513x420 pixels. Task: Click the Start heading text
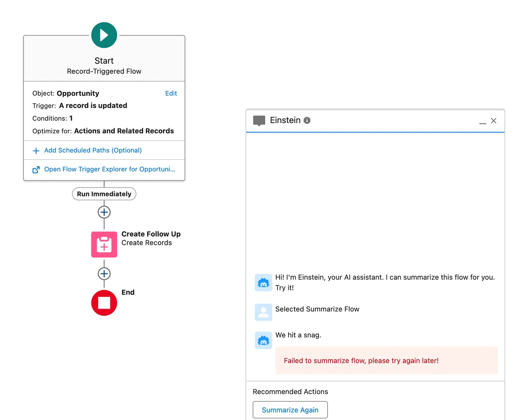tap(104, 61)
